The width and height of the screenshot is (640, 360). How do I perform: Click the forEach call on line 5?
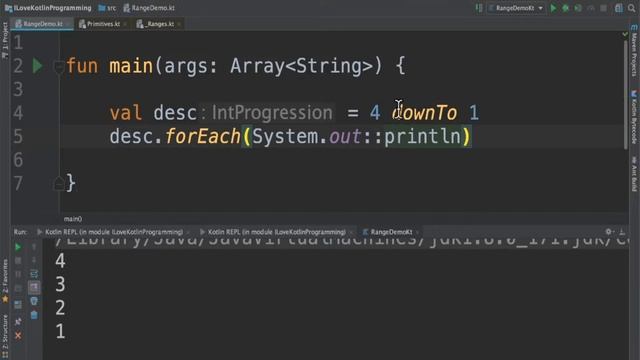pyautogui.click(x=203, y=136)
